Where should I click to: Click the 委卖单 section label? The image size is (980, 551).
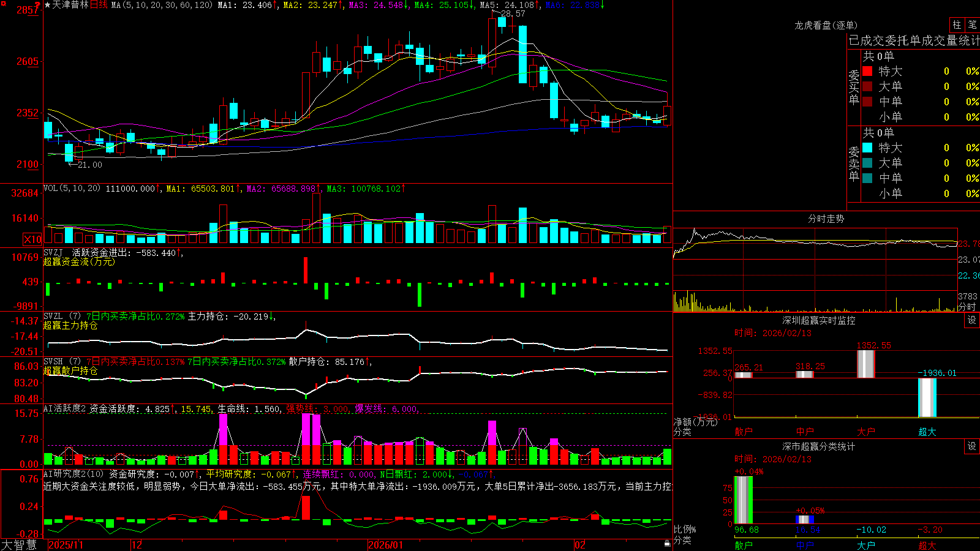coord(854,163)
